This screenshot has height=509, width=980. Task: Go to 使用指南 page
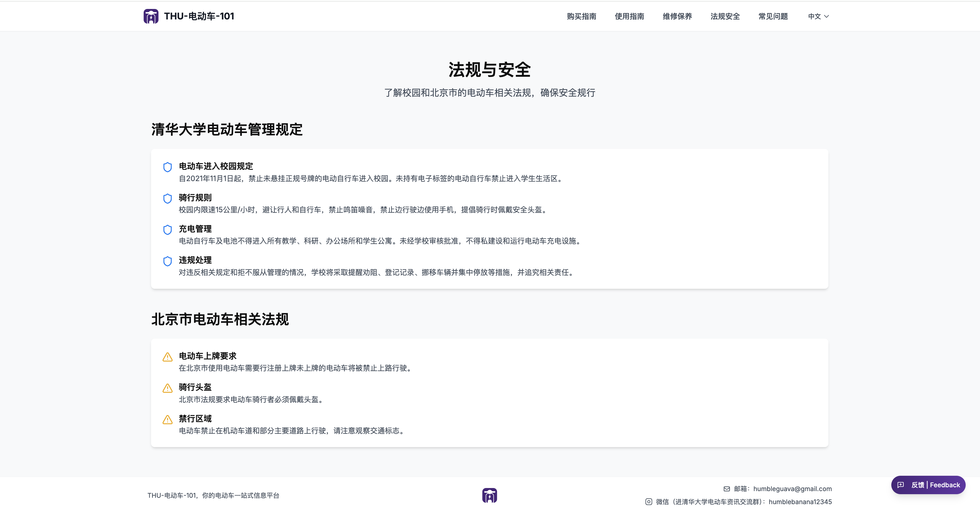629,16
